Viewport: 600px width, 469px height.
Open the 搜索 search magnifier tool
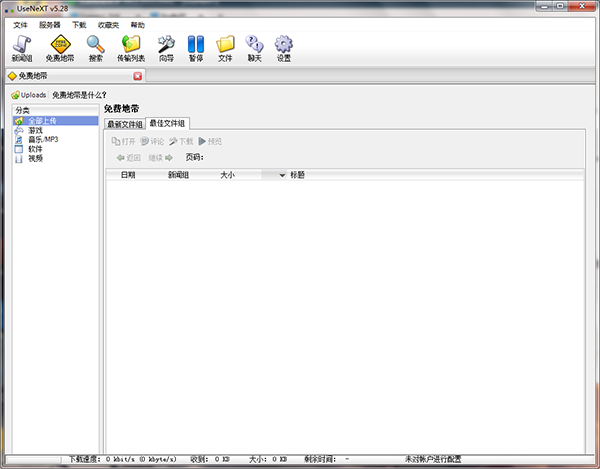point(95,46)
